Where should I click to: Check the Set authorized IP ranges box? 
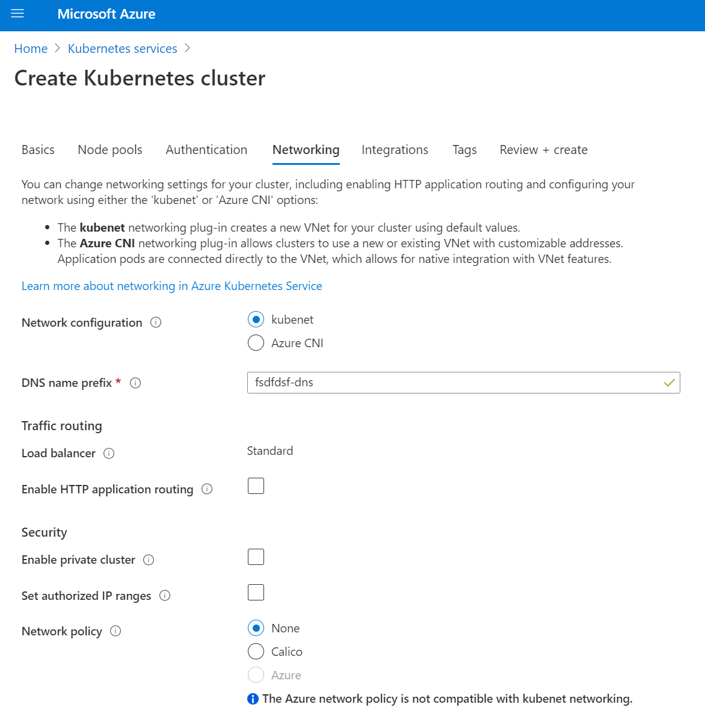256,592
